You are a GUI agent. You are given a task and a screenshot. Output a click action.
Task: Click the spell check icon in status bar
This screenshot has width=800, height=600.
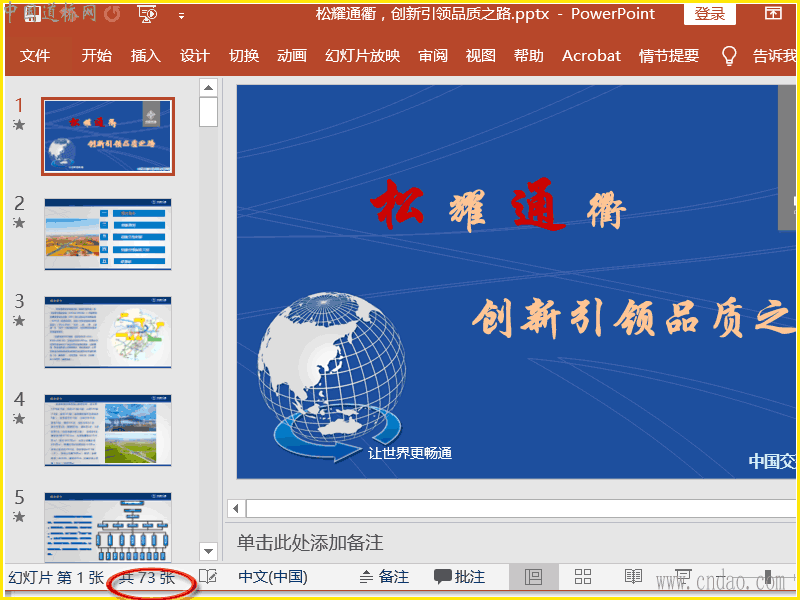(x=208, y=577)
